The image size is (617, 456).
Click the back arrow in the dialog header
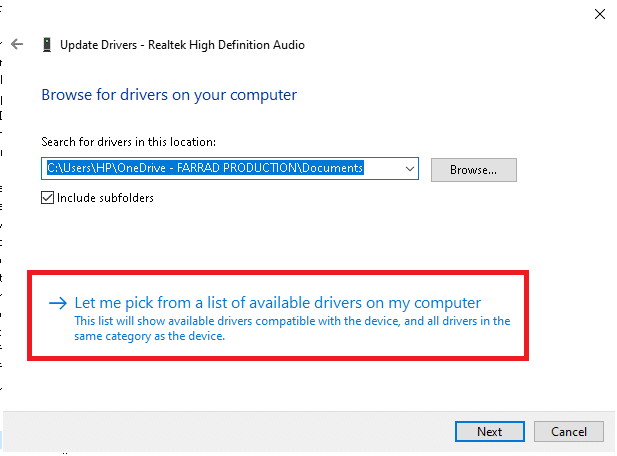pos(16,45)
